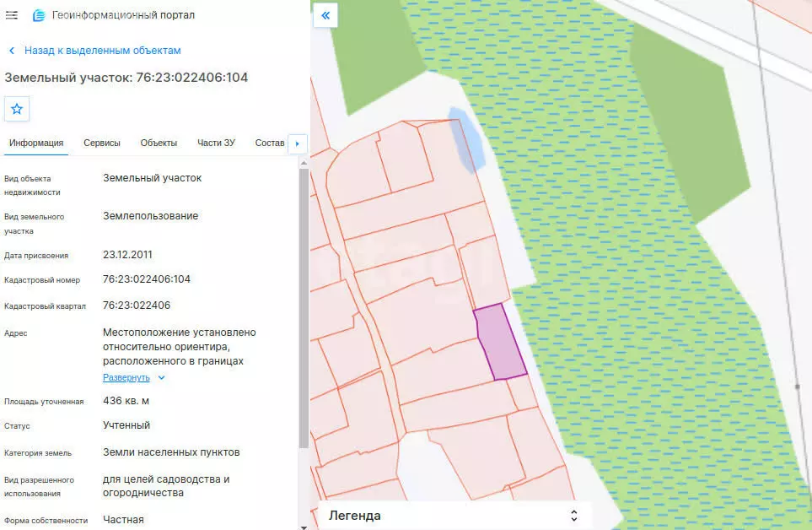Collapse side panel with double-chevron icon
Screen dimensions: 812x530
pos(325,15)
